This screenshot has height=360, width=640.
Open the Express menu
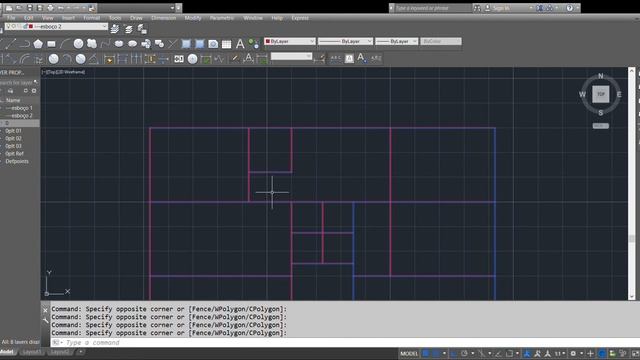[300, 18]
